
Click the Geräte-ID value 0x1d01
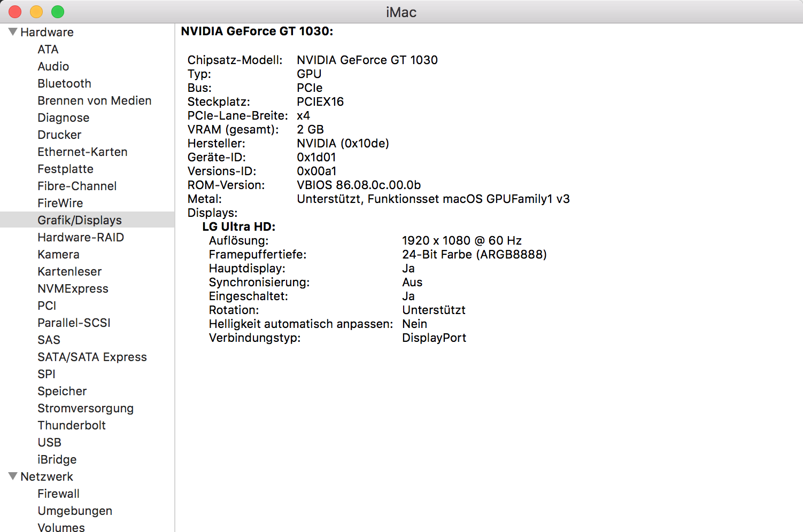pyautogui.click(x=316, y=157)
